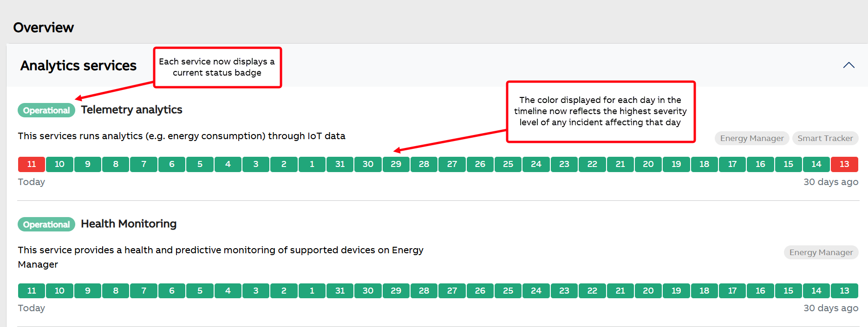868x327 pixels.
Task: Click day 29 in Telemetry analytics timeline
Action: point(396,164)
